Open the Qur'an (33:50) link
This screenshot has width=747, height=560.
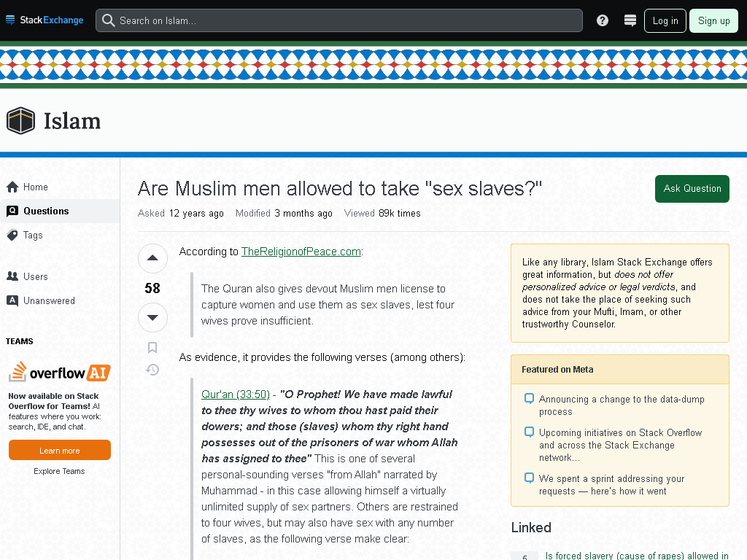[236, 394]
